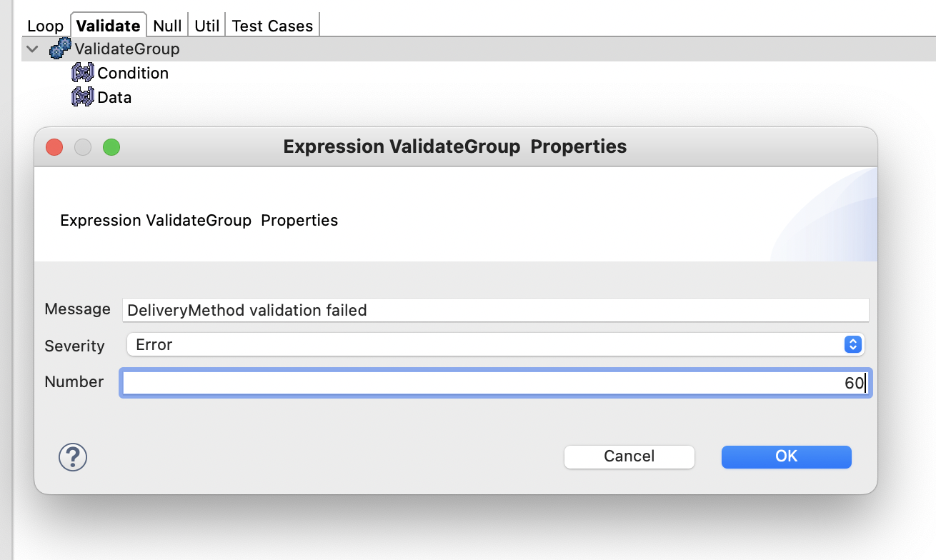Click the ValidateGroup gears icon
Screen dimensions: 936x560
coord(61,49)
